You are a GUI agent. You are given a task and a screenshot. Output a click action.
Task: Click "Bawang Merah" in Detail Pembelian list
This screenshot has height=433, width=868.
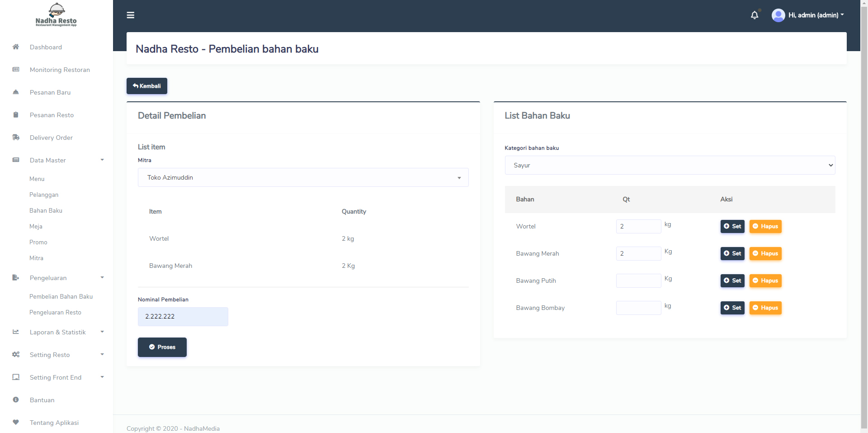pyautogui.click(x=171, y=266)
